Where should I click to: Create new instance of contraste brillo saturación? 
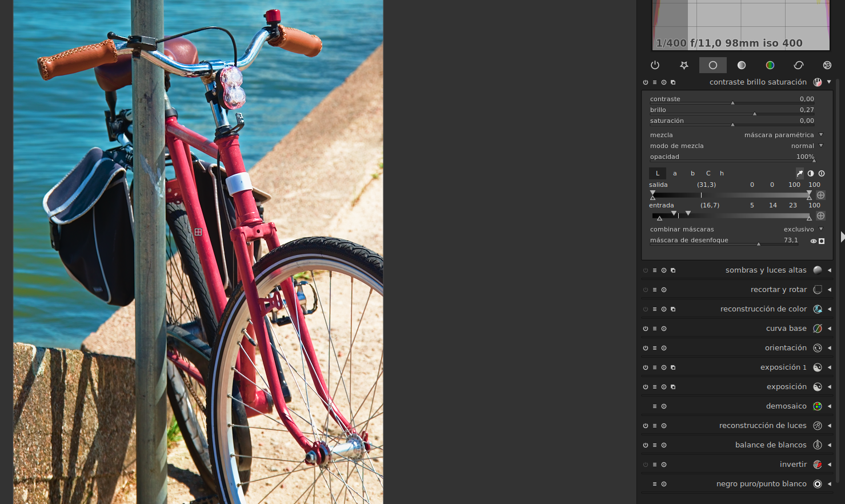tap(673, 82)
